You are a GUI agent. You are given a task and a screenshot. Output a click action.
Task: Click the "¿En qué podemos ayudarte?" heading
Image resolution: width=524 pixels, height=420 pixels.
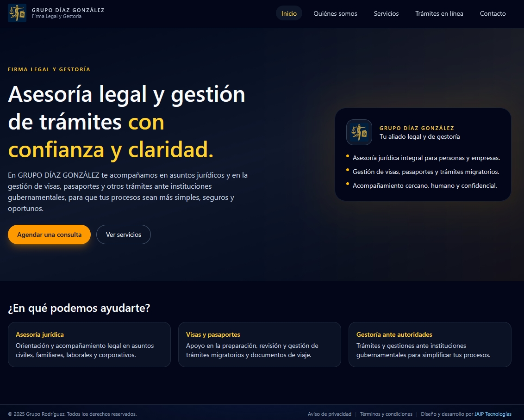tap(79, 307)
